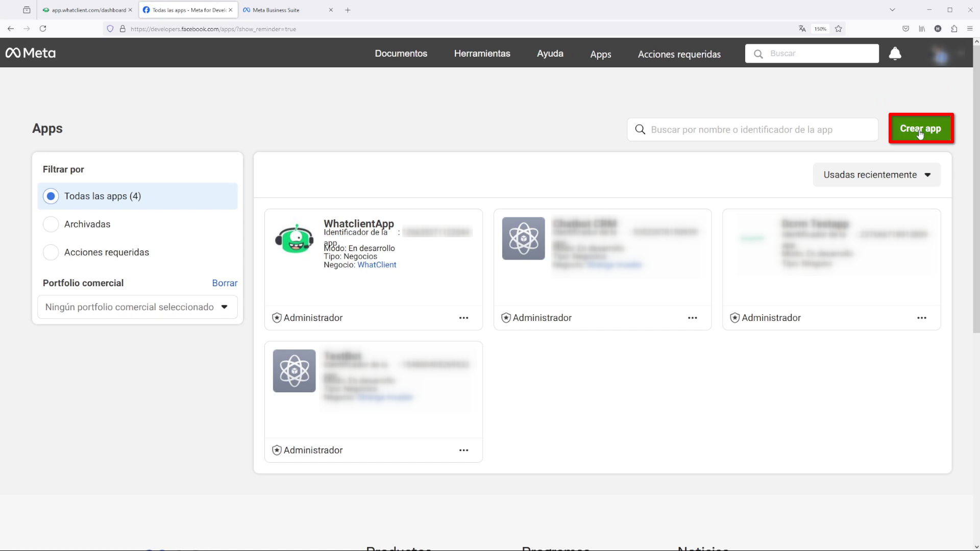Click the WhatclientApp green robot icon
The height and width of the screenshot is (551, 980).
click(x=294, y=238)
